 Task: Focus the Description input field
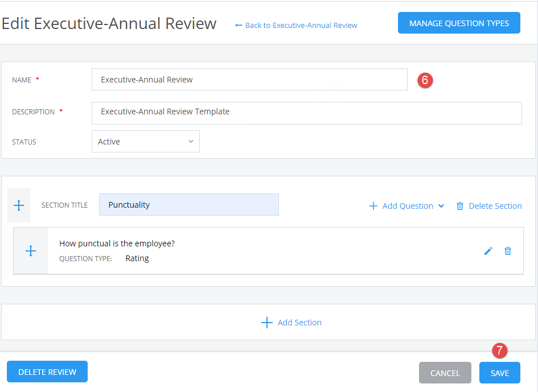click(307, 113)
